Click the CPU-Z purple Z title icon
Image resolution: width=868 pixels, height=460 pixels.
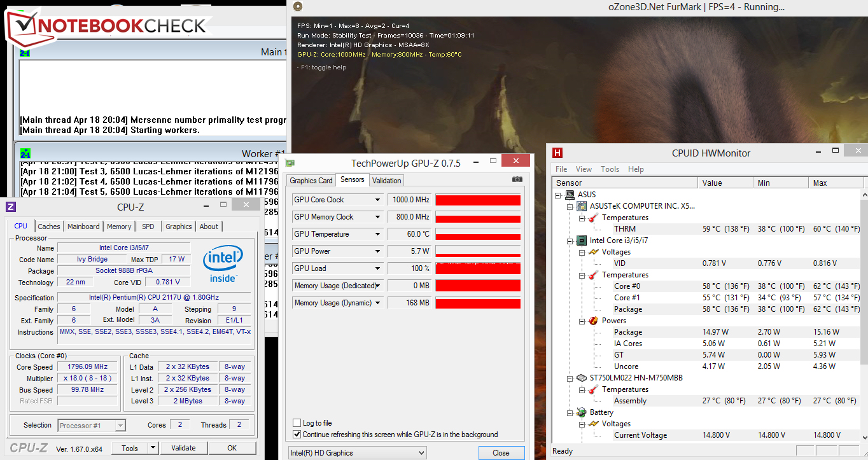pyautogui.click(x=11, y=207)
